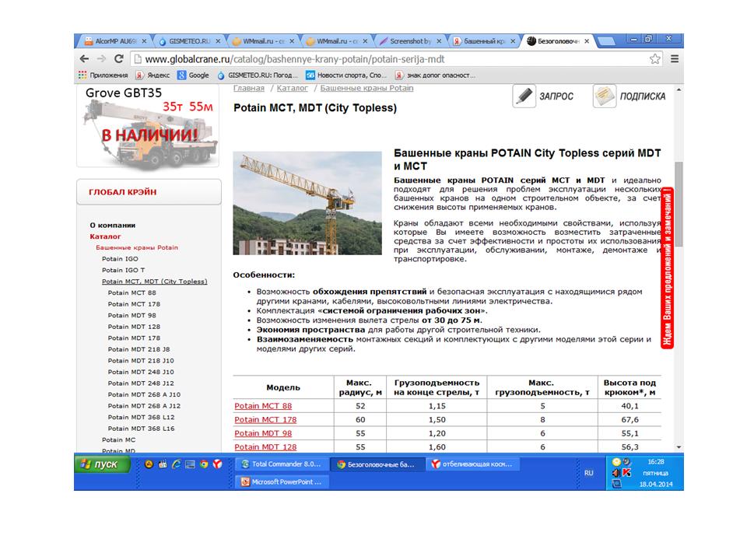Click Show Desktop quick launch icon
This screenshot has height=560, width=747.
190,464
